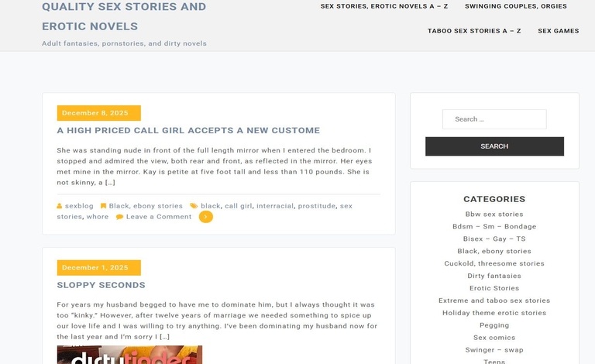Open the first post title link
The image size is (595, 364).
[188, 130]
